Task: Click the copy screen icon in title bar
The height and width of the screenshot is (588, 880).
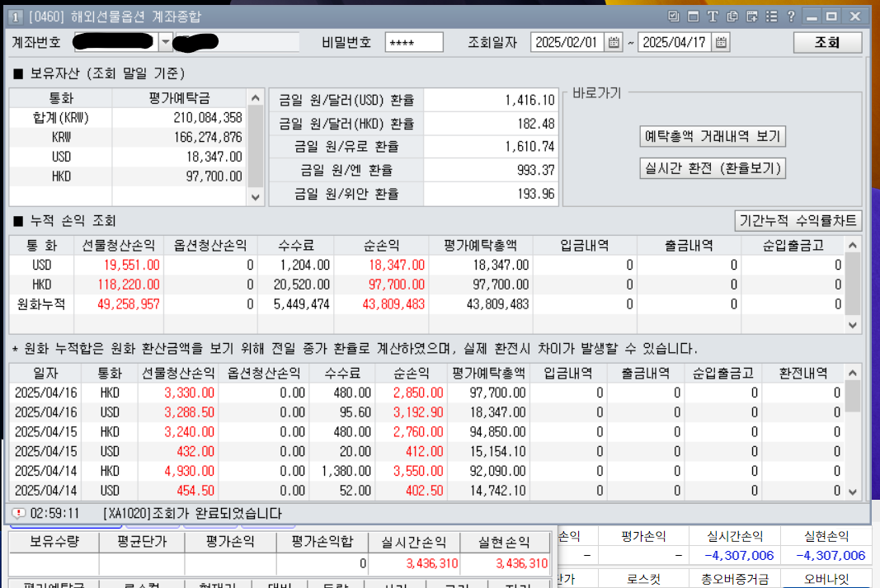Action: 732,16
